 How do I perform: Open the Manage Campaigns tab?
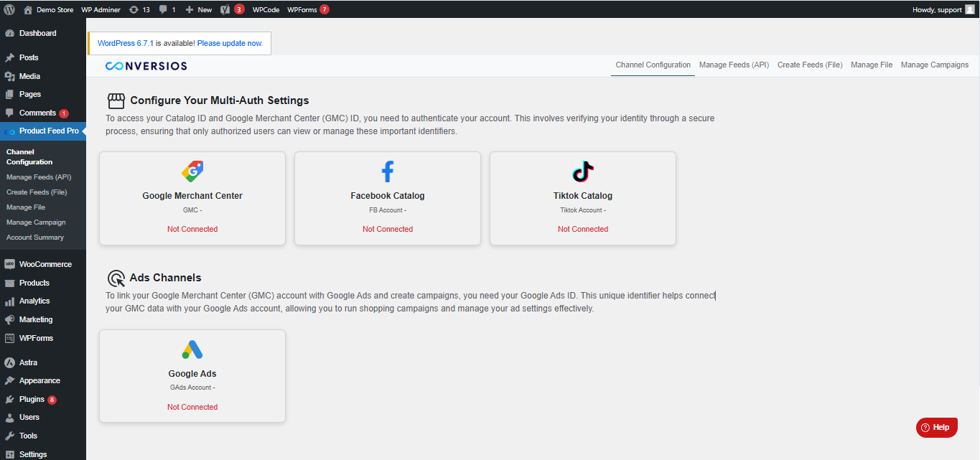tap(935, 65)
